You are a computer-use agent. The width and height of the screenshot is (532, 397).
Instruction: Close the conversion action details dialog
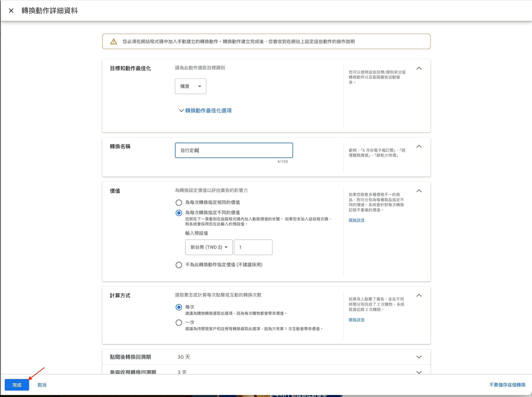pyautogui.click(x=11, y=11)
